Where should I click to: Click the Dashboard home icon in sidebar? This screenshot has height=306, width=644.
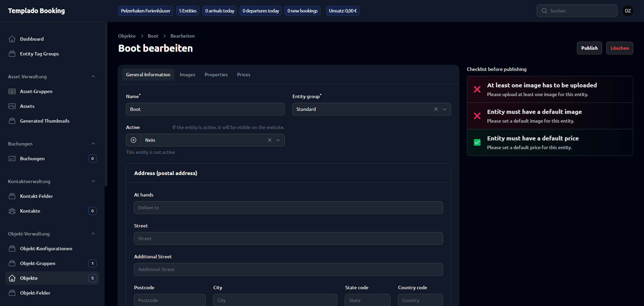[x=12, y=39]
